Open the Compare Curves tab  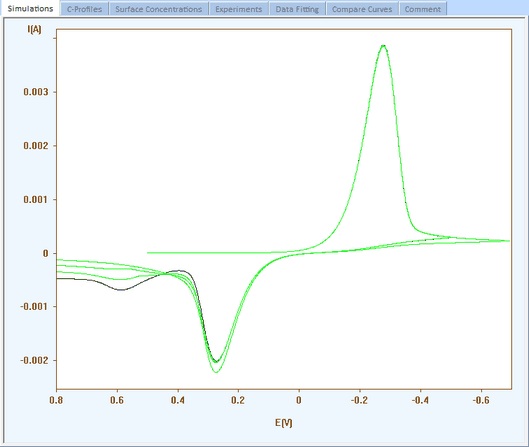click(x=362, y=9)
